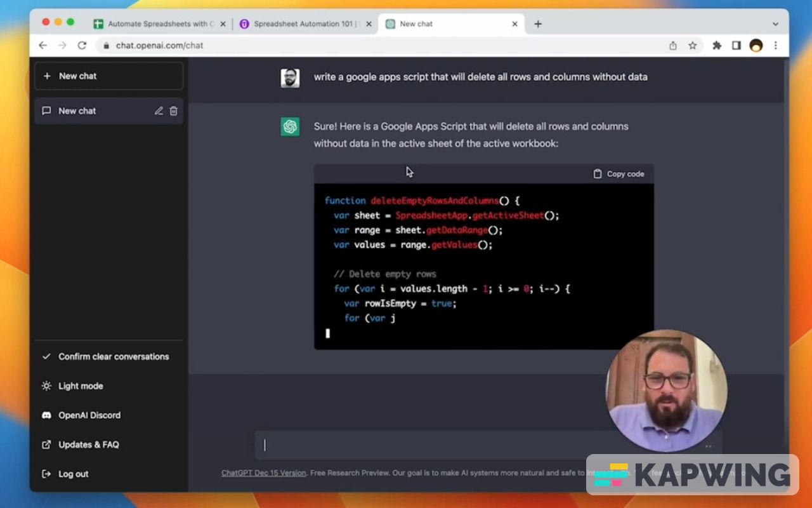Click the ChatGPT avatar icon
Screen dimensions: 812x508
tap(290, 126)
